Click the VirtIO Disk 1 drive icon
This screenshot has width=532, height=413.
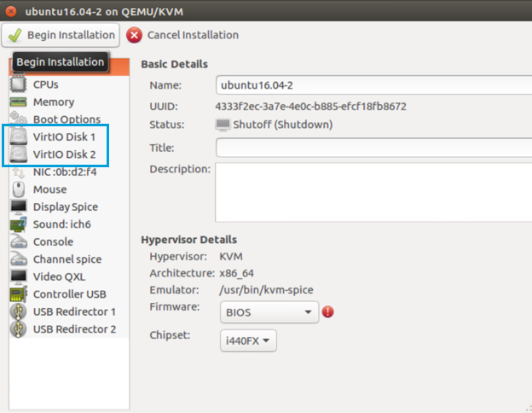18,137
